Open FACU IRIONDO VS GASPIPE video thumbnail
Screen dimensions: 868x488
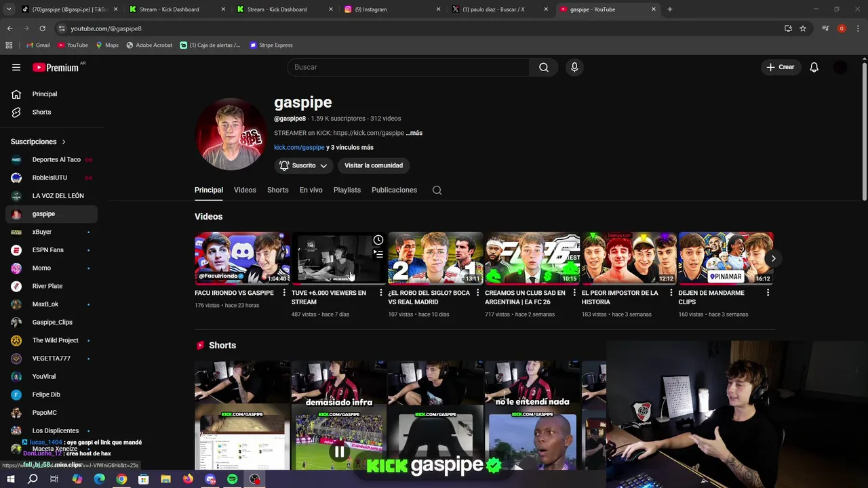point(242,258)
